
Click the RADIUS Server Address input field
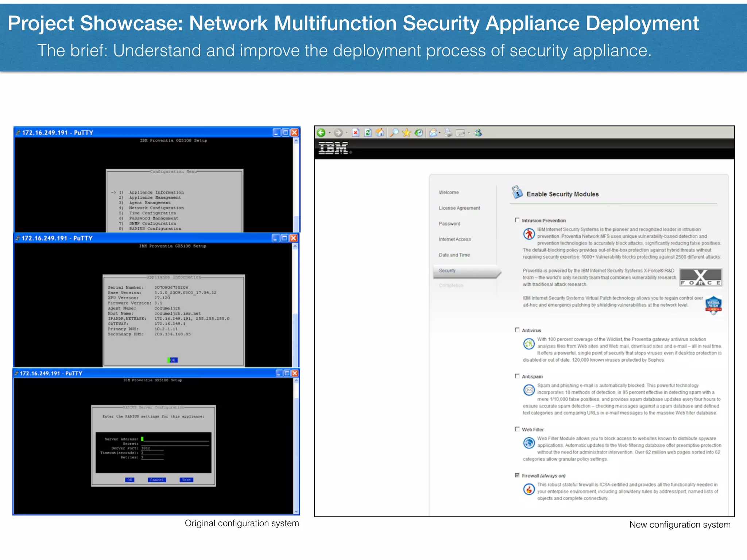coord(175,439)
